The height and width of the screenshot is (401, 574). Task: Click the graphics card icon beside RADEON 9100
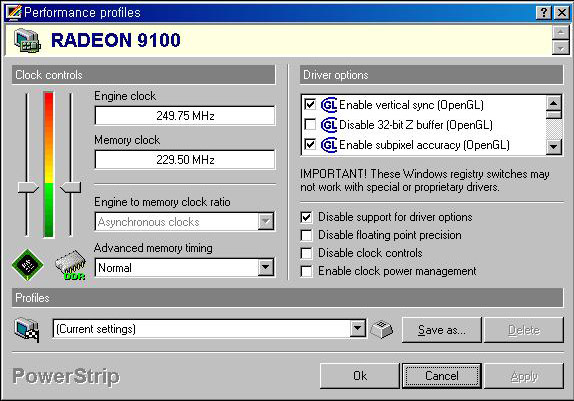27,40
